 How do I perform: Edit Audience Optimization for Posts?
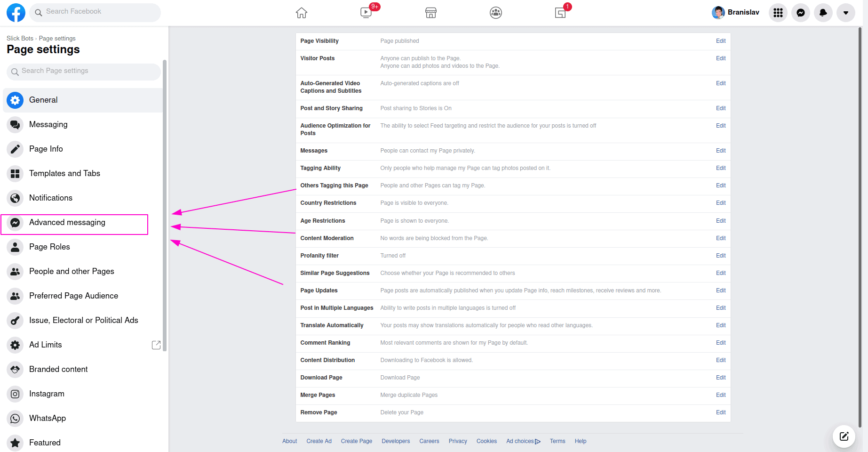721,126
